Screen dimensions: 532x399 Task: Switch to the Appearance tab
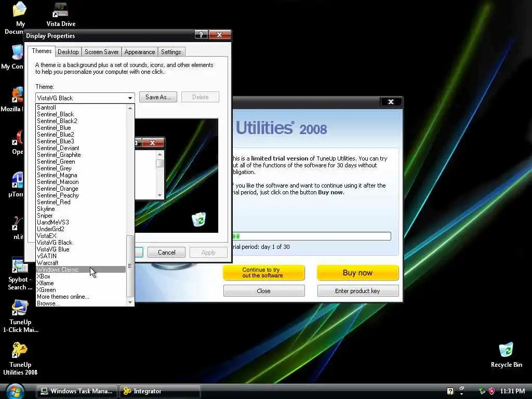point(139,52)
